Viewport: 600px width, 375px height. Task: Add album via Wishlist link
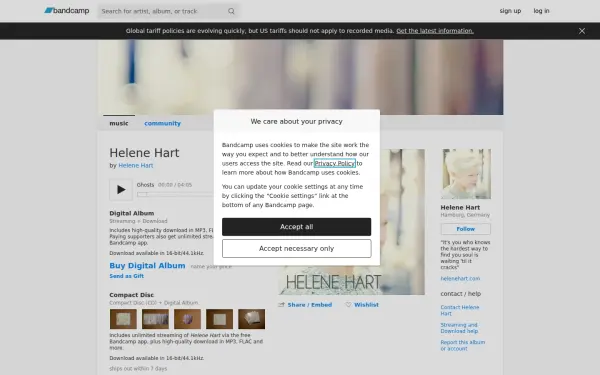(x=366, y=305)
